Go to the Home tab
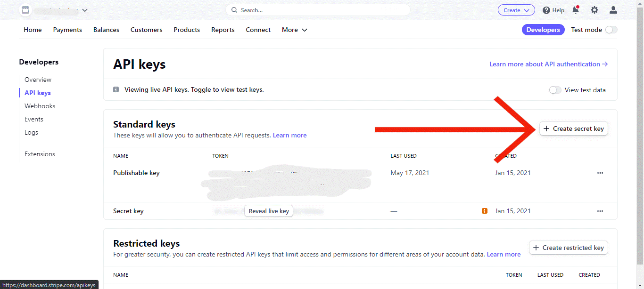Screen dimensions: 644x289 [33, 30]
